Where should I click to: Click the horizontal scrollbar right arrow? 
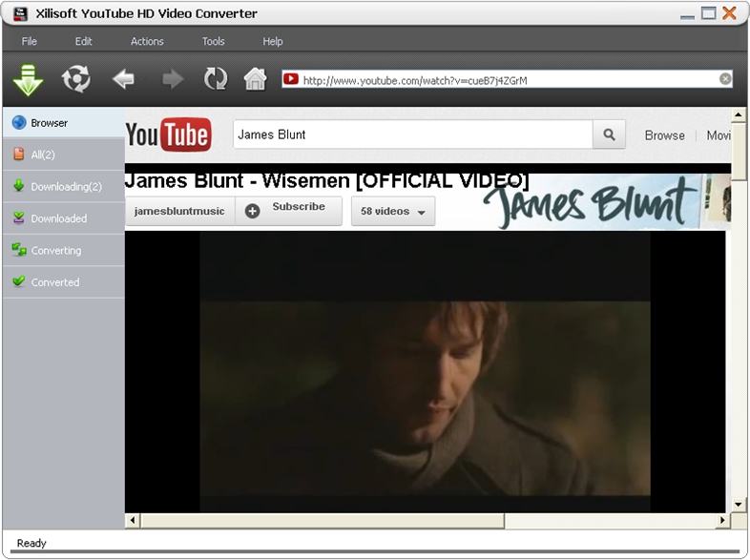coord(722,520)
